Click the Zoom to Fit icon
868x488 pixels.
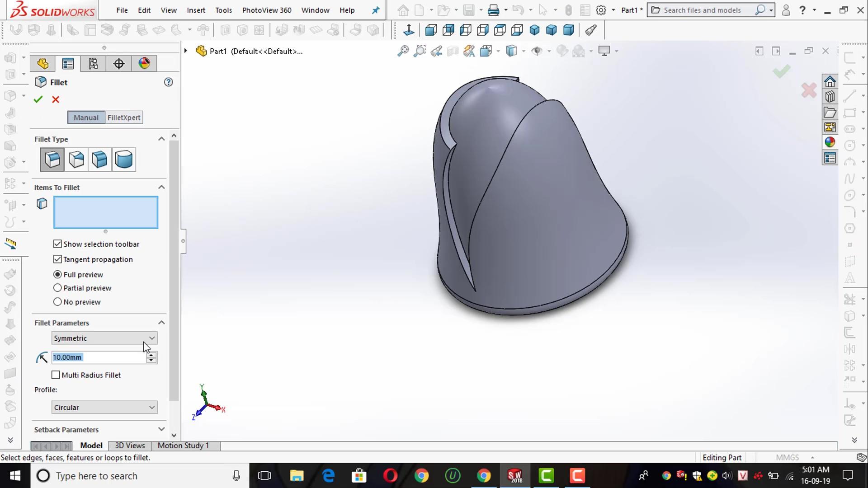coord(403,51)
